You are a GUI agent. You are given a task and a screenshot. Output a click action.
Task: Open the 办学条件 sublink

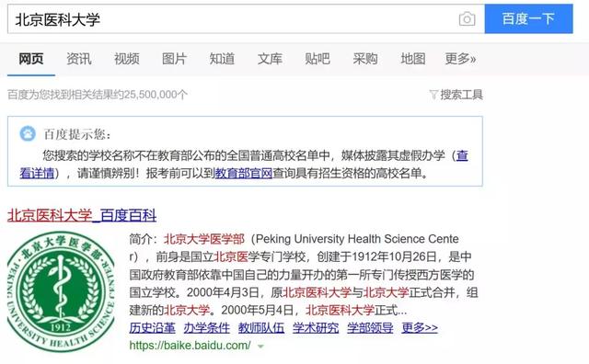click(206, 328)
